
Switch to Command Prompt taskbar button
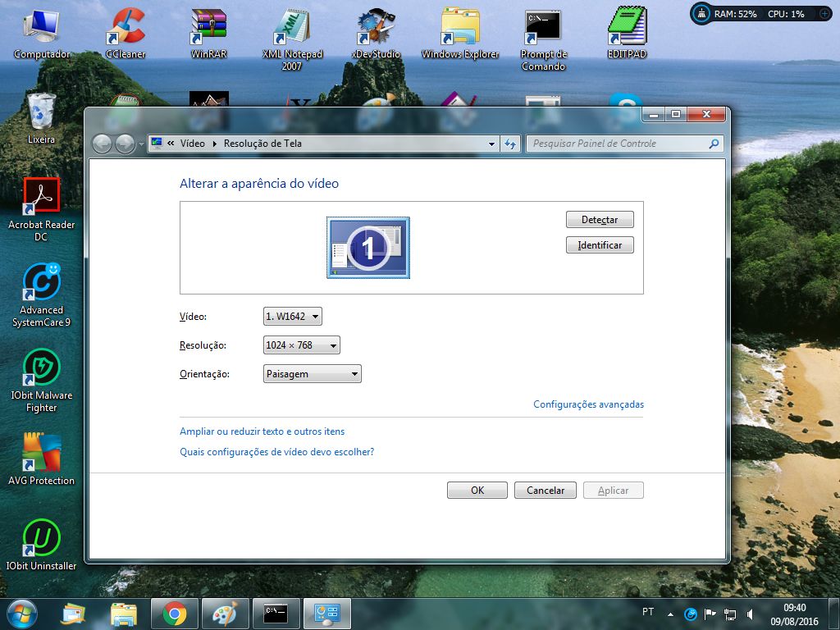[x=276, y=614]
